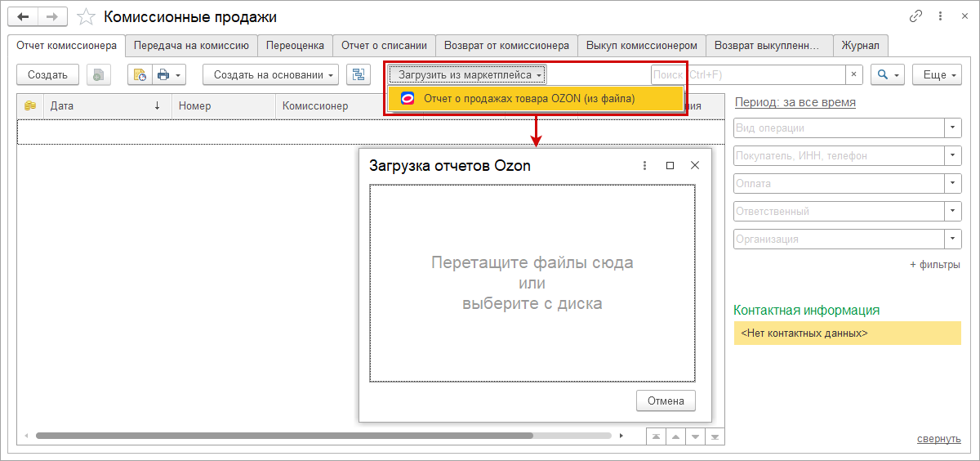Image resolution: width=980 pixels, height=461 pixels.
Task: Switch to the Журнал tab
Action: click(x=861, y=46)
